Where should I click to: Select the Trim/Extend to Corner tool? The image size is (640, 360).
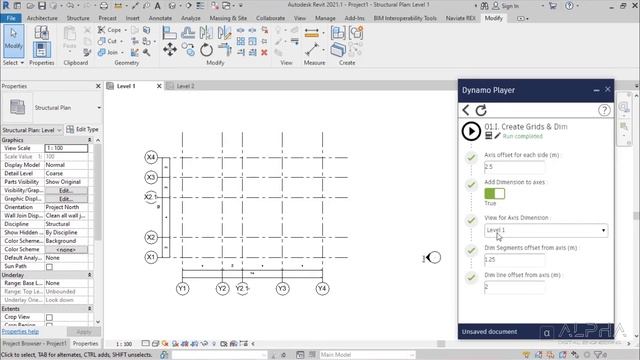coord(224,50)
